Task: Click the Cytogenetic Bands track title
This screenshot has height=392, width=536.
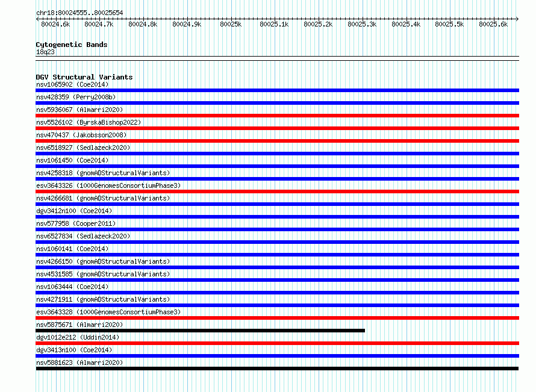Action: 72,45
